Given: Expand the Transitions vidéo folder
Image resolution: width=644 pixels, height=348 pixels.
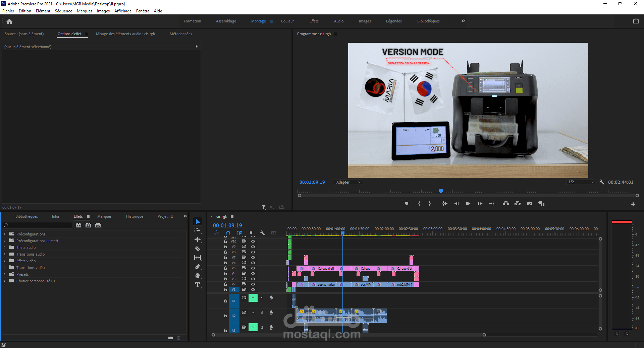Looking at the screenshot, I should 4,268.
